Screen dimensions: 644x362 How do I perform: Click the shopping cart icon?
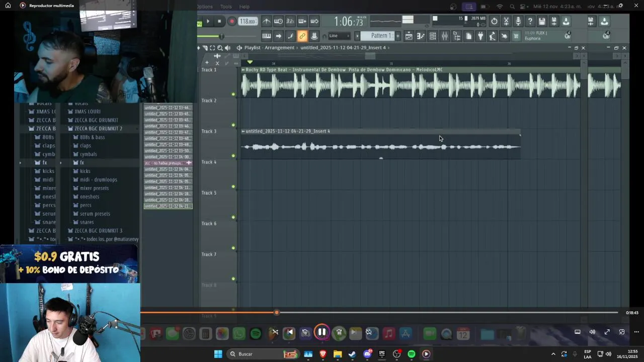pos(516,36)
